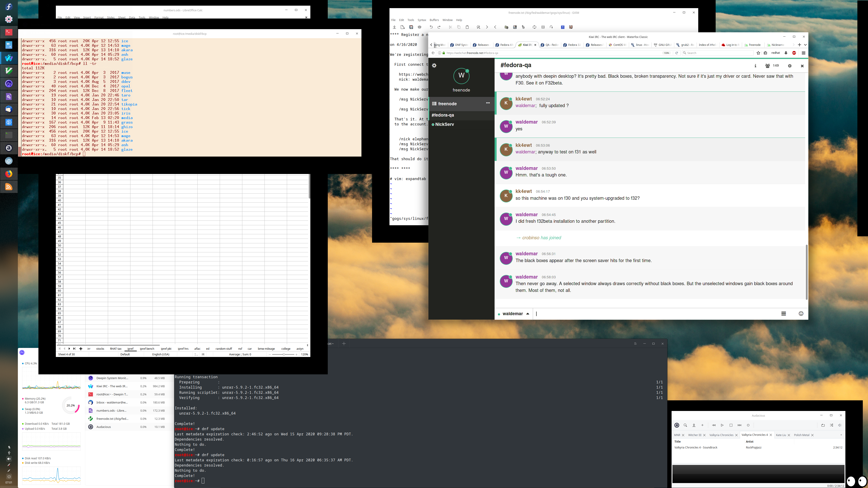The image size is (868, 488).
Task: Click GVIM redo icon
Action: (439, 27)
